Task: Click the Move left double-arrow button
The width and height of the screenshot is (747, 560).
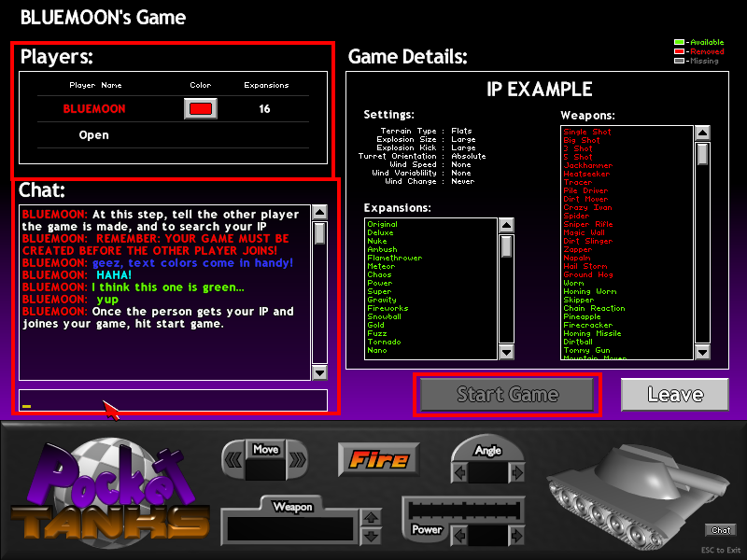Action: 233,459
